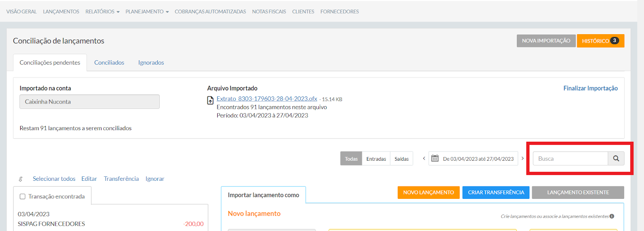Click the Novo lançamento heading
Screen dimensions: 644x231
pos(254,214)
